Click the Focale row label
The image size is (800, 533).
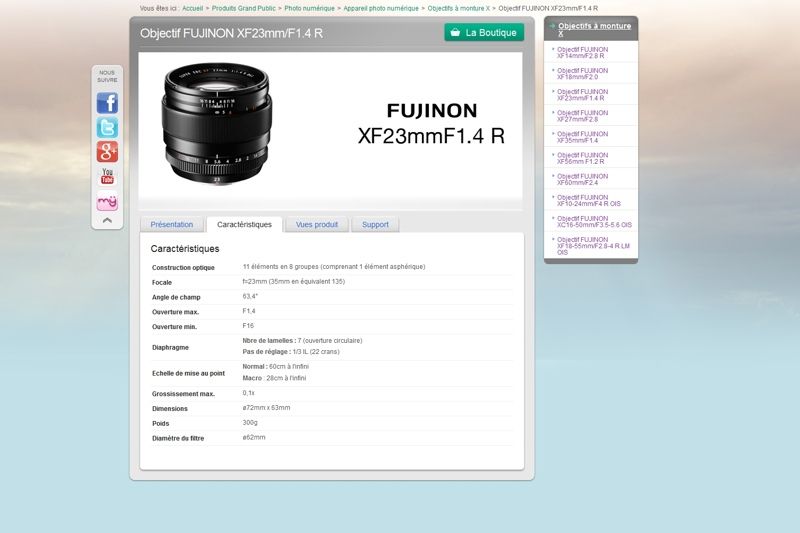(x=162, y=282)
